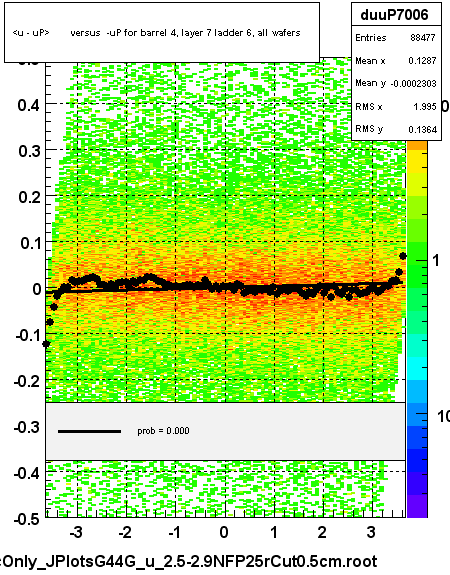Click the root filename text at bottom
This screenshot has width=450, height=575.
(189, 562)
